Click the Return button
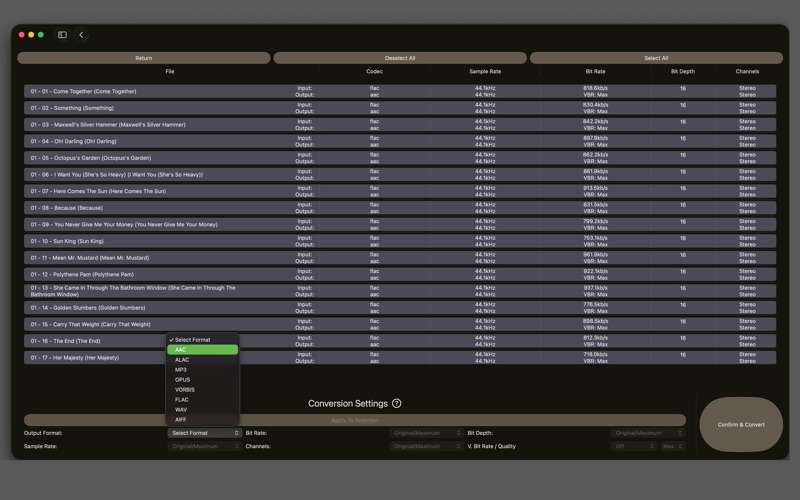 coord(143,58)
